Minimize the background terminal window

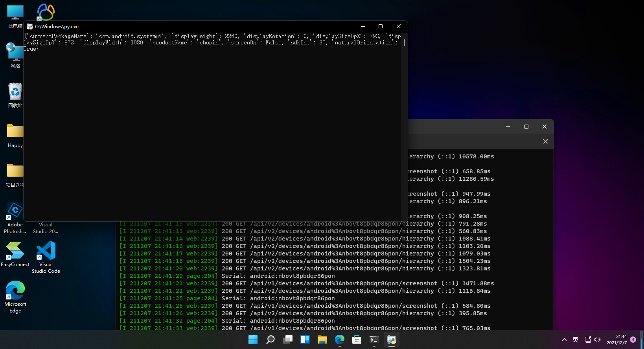508,127
